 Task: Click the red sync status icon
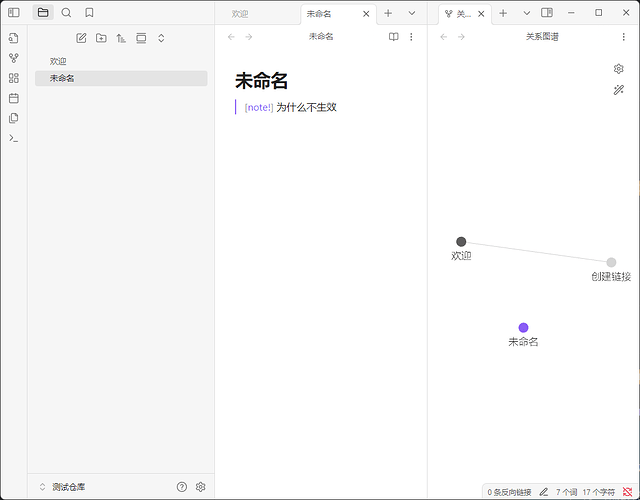pyautogui.click(x=627, y=492)
